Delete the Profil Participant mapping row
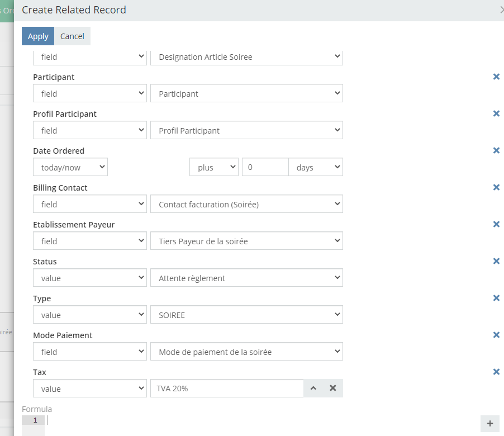The height and width of the screenshot is (436, 504). pyautogui.click(x=496, y=113)
